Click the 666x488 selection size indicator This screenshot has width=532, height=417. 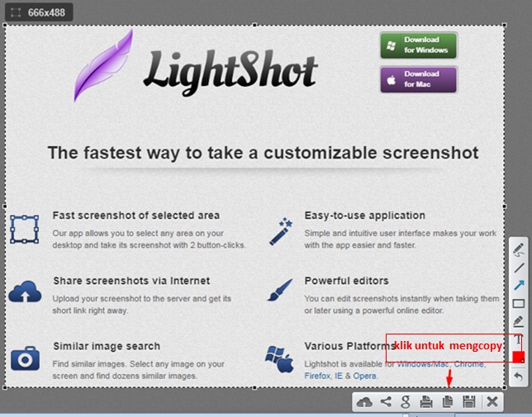39,12
